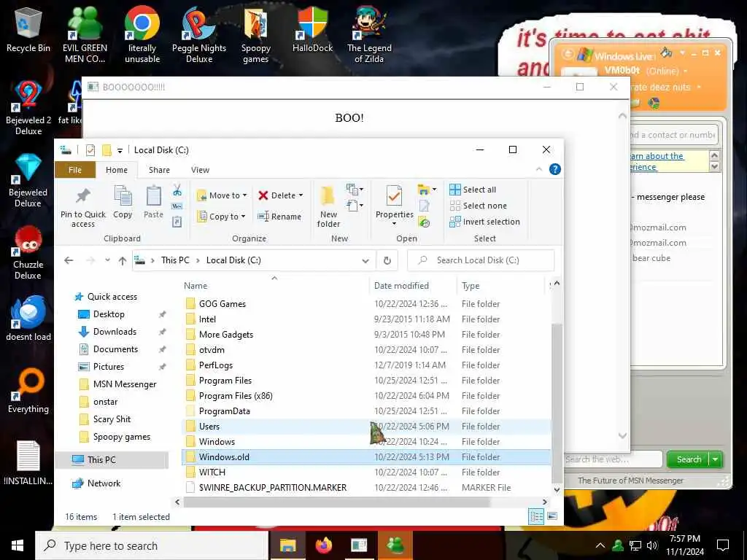Go back with Explorer back arrow
Image resolution: width=747 pixels, height=560 pixels.
point(69,260)
